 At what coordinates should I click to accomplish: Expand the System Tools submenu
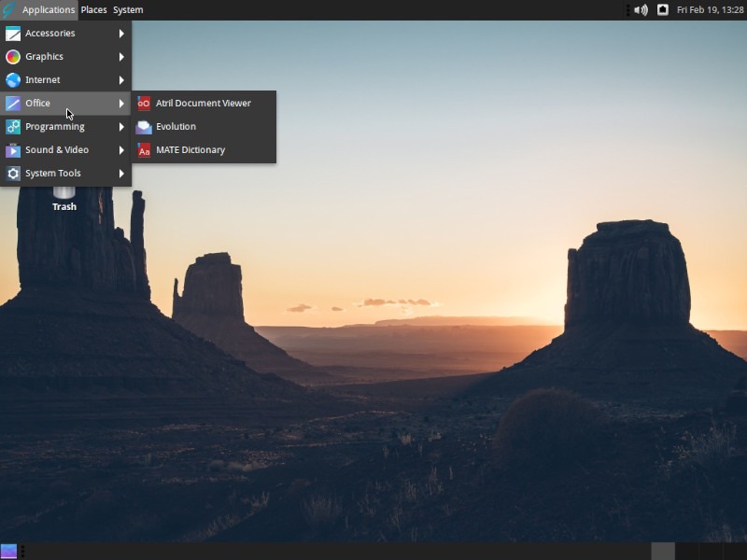[54, 173]
